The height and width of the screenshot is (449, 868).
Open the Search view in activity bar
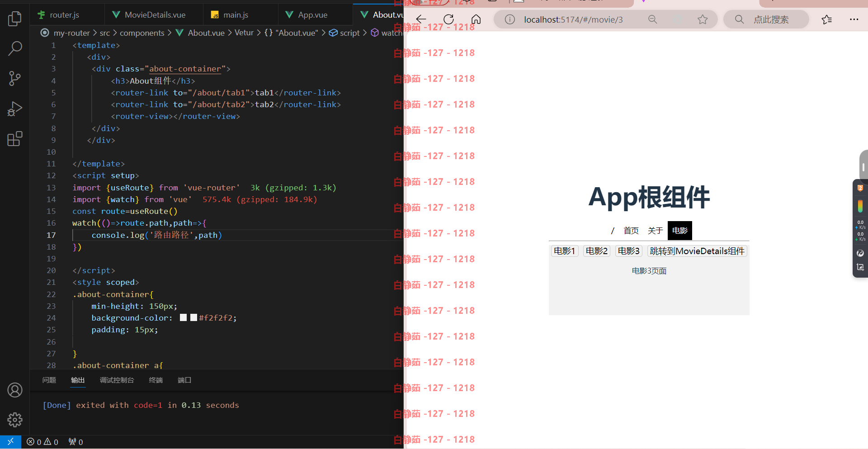point(15,48)
